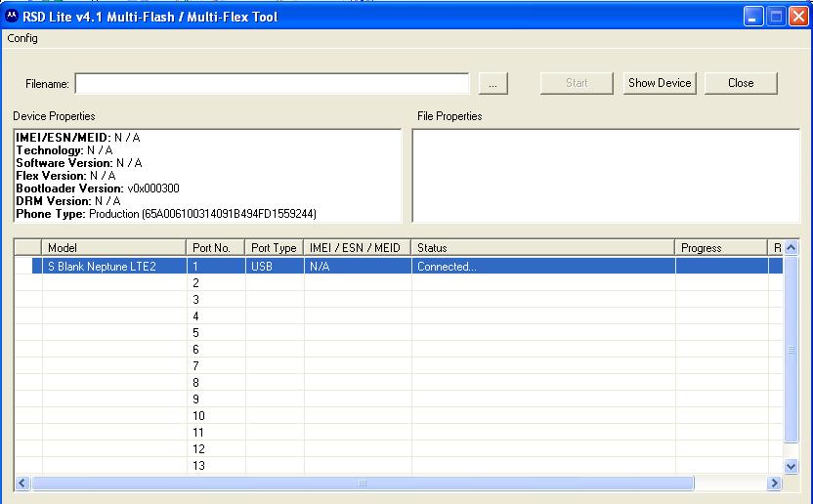Click the Motorola logo in the title bar
This screenshot has height=504, width=813.
pyautogui.click(x=12, y=16)
